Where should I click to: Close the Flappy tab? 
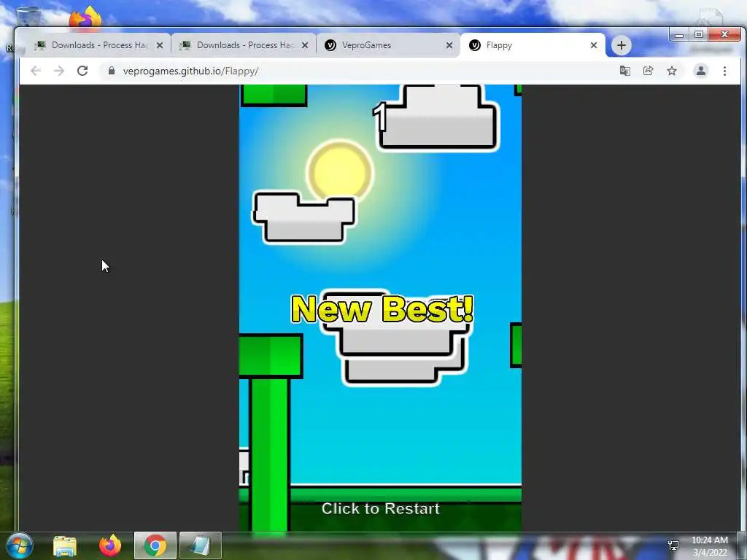(x=594, y=45)
